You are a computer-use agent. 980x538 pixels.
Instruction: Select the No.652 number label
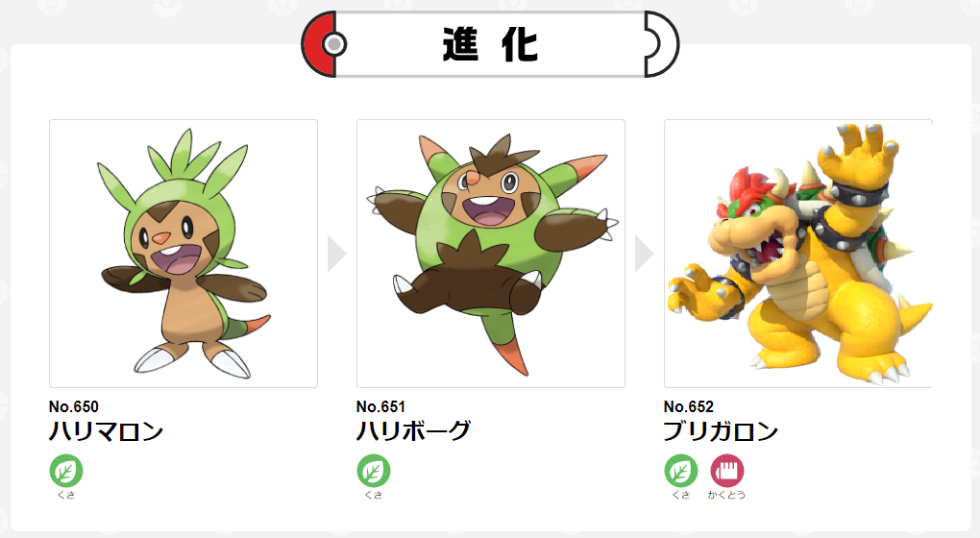pyautogui.click(x=689, y=406)
